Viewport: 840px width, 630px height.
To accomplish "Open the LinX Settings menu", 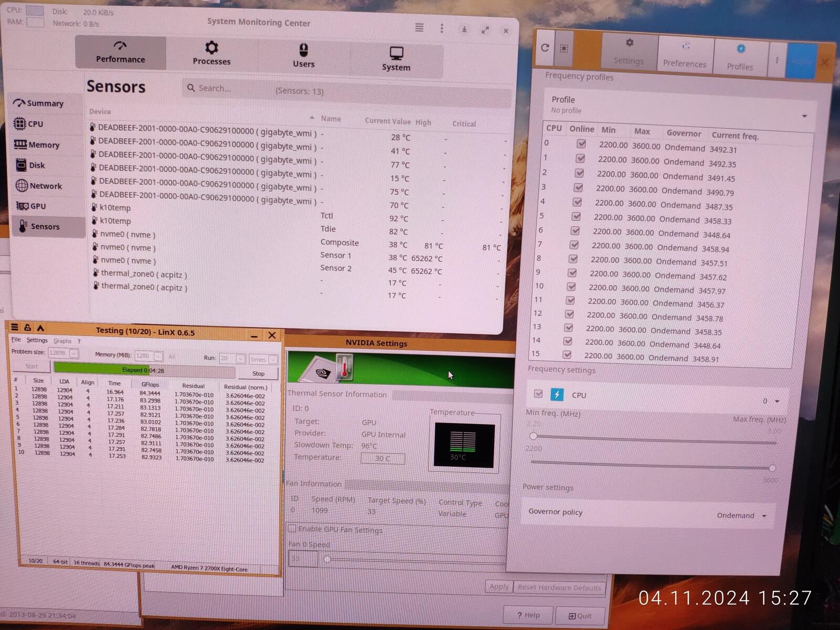I will (37, 340).
